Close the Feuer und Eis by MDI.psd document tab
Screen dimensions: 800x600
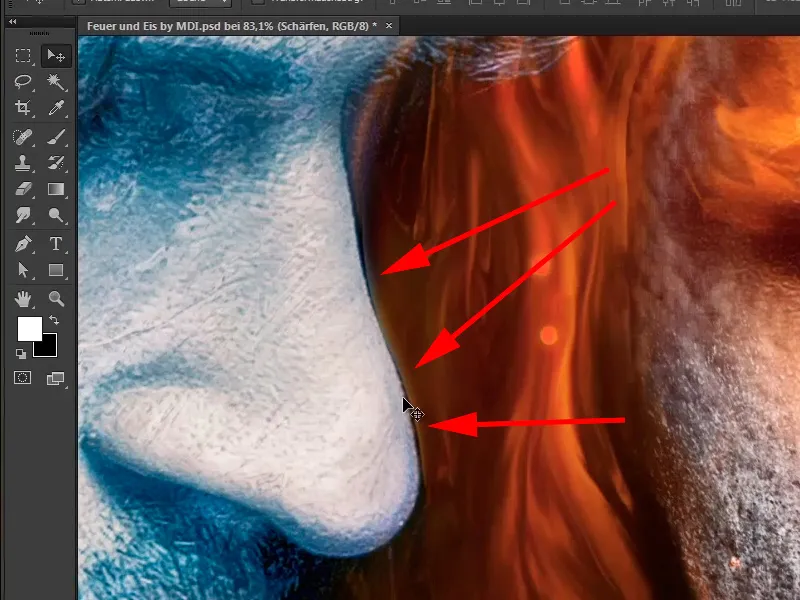(x=389, y=26)
